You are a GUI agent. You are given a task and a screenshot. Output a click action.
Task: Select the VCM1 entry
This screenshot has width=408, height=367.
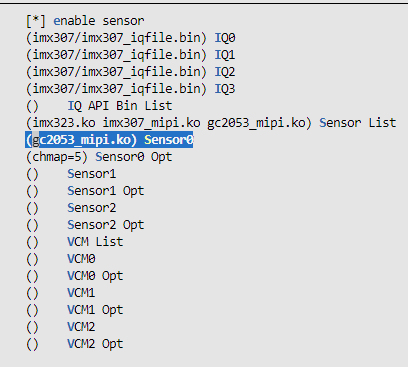click(61, 293)
